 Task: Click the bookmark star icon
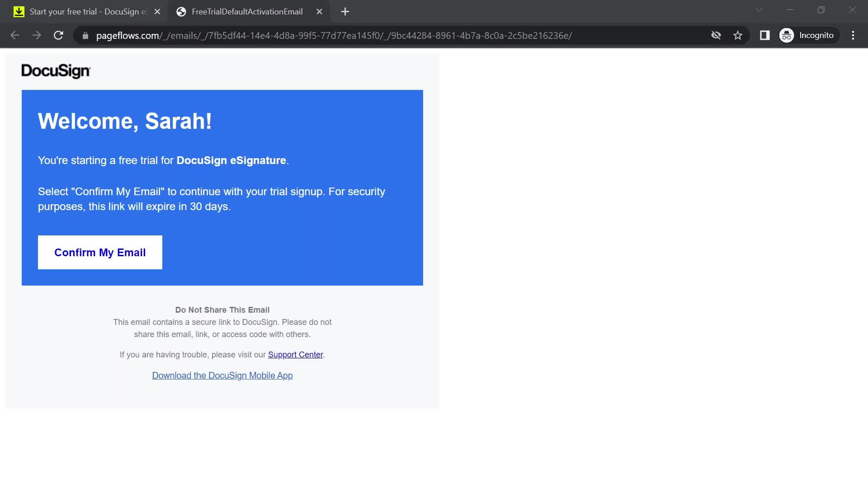738,35
